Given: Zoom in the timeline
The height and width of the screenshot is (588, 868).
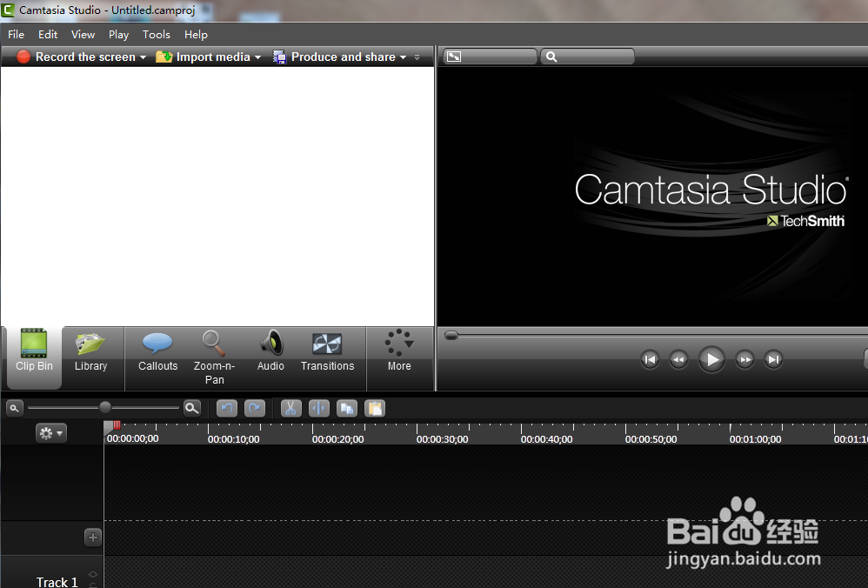Looking at the screenshot, I should pos(192,409).
